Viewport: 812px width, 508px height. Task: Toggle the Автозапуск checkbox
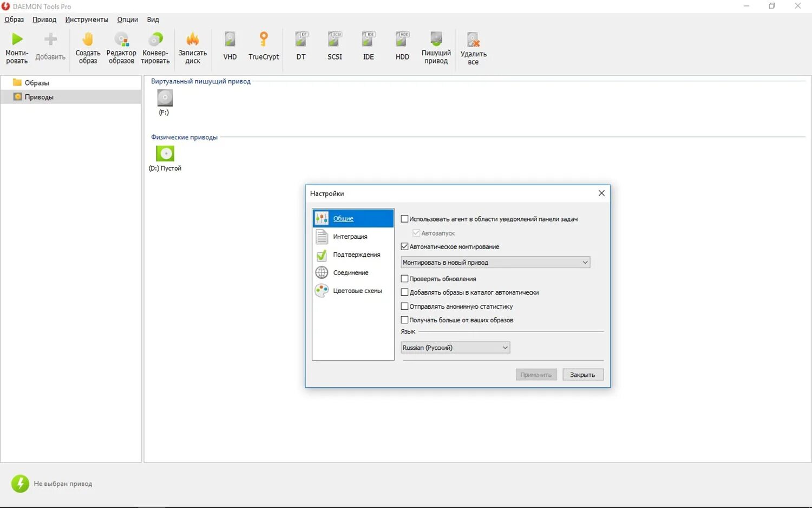[x=416, y=233]
